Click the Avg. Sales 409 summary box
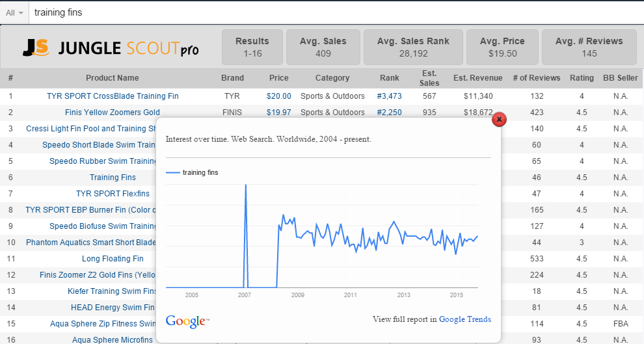 pos(323,47)
